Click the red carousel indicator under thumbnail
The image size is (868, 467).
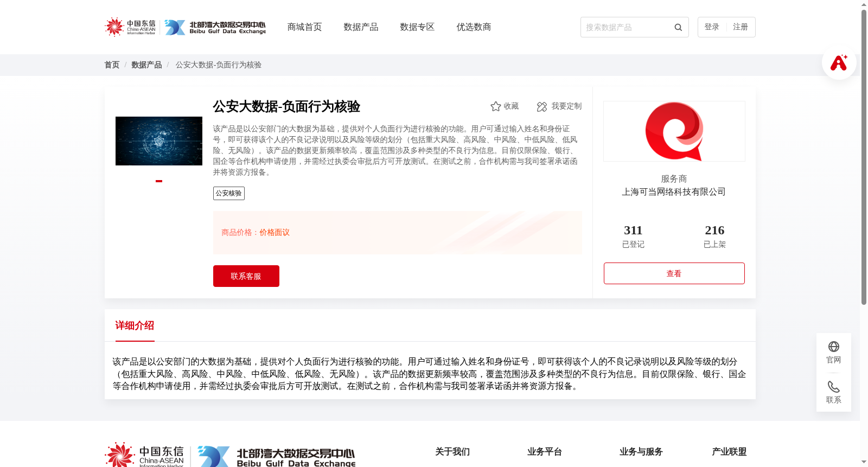159,181
